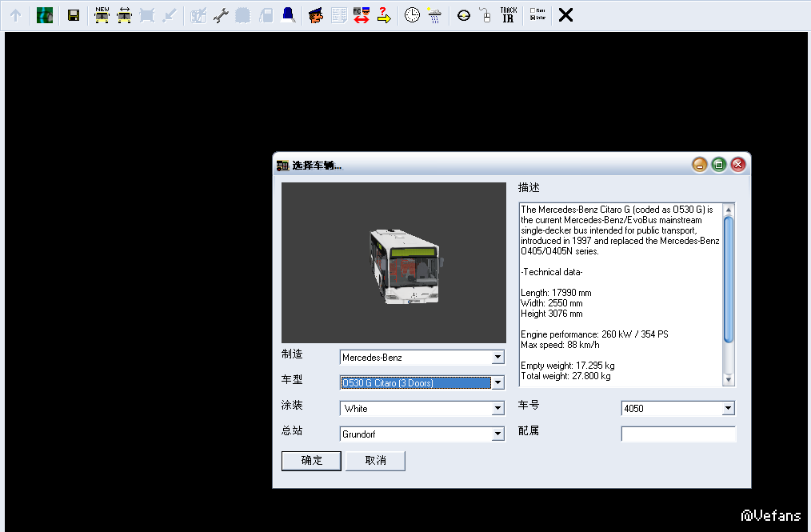The image size is (811, 532).
Task: Expand the 车型 model dropdown O530 G Citaro
Action: point(421,383)
